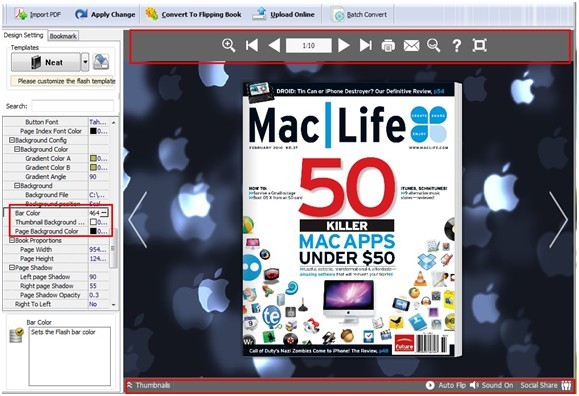Collapse Book Proportions group
Viewport: 579px width, 396px height.
pos(11,240)
